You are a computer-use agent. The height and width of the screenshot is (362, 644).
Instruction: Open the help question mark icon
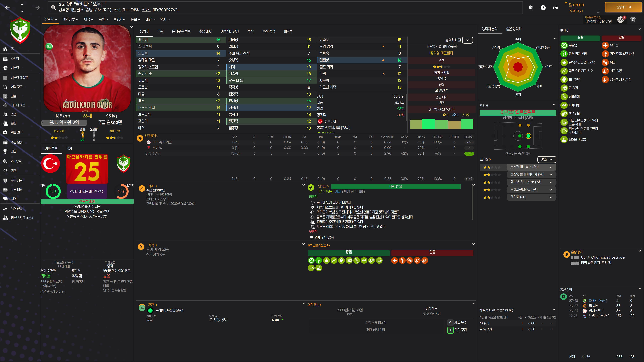543,8
